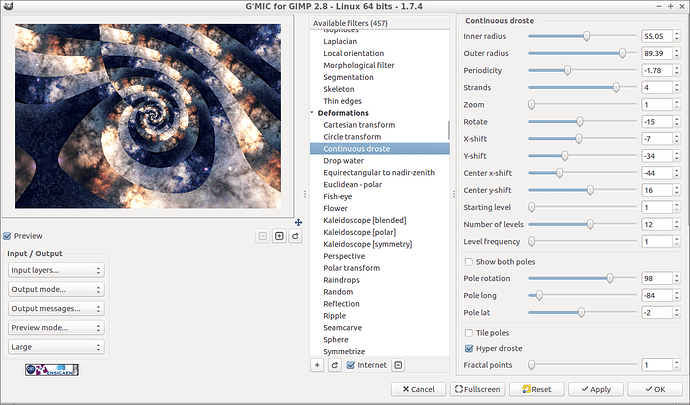
Task: Open the Output mode dropdown
Action: 56,289
